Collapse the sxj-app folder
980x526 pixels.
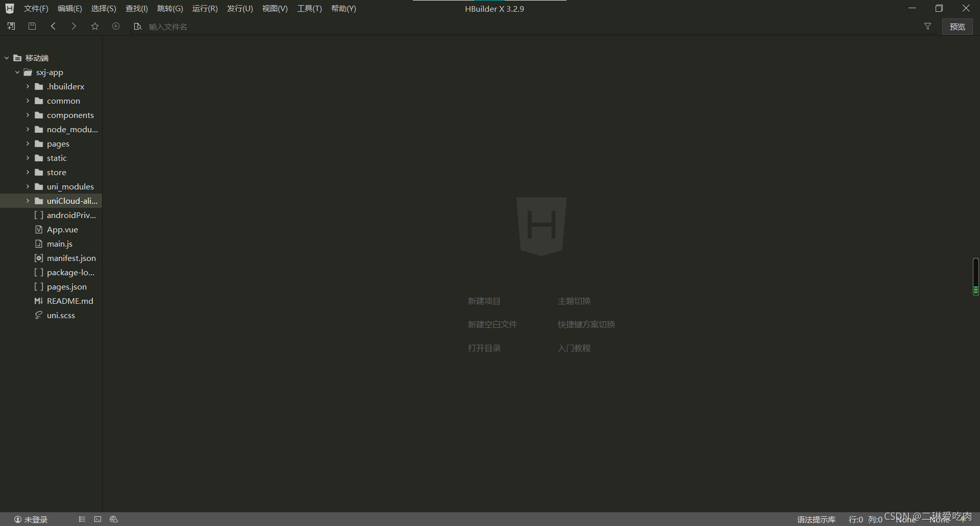pyautogui.click(x=17, y=72)
